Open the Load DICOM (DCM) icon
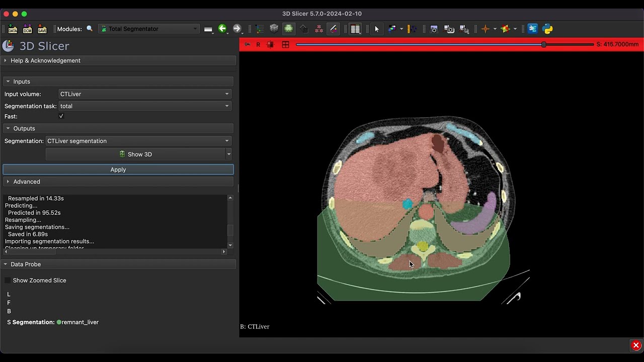 coord(28,29)
